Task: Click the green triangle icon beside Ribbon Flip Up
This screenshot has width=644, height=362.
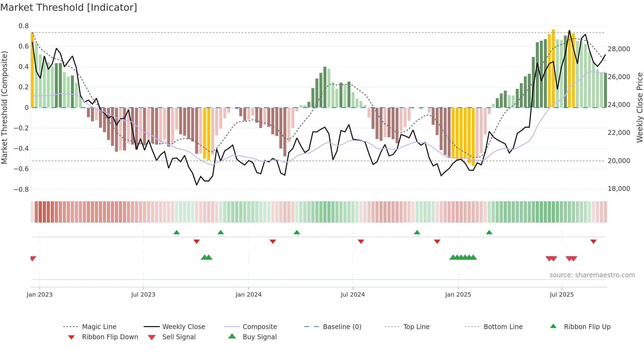Action: (553, 326)
